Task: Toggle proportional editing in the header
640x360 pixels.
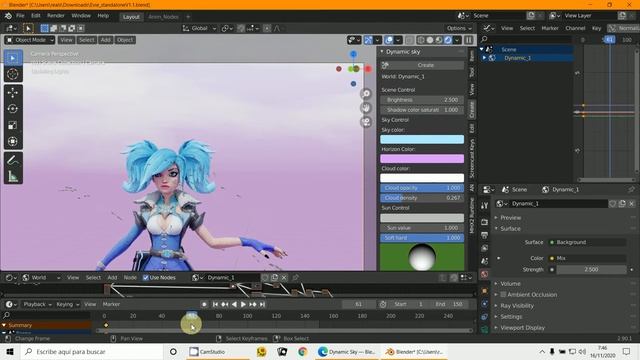Action: tap(267, 28)
